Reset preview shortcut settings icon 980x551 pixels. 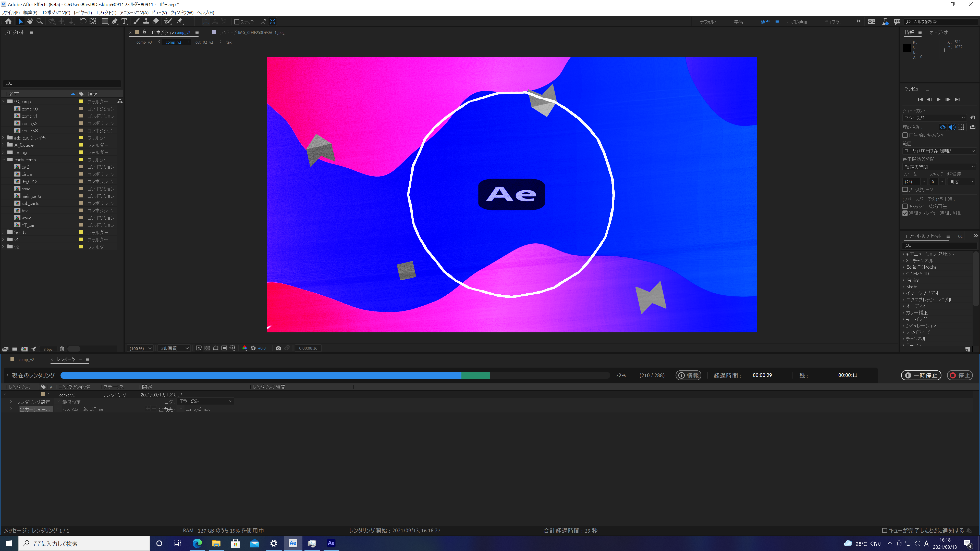[x=973, y=118]
